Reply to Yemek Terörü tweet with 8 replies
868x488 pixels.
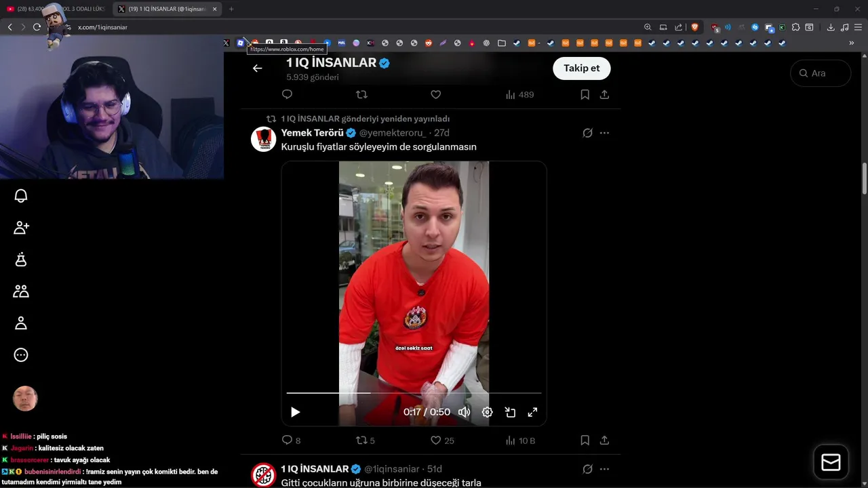(291, 441)
